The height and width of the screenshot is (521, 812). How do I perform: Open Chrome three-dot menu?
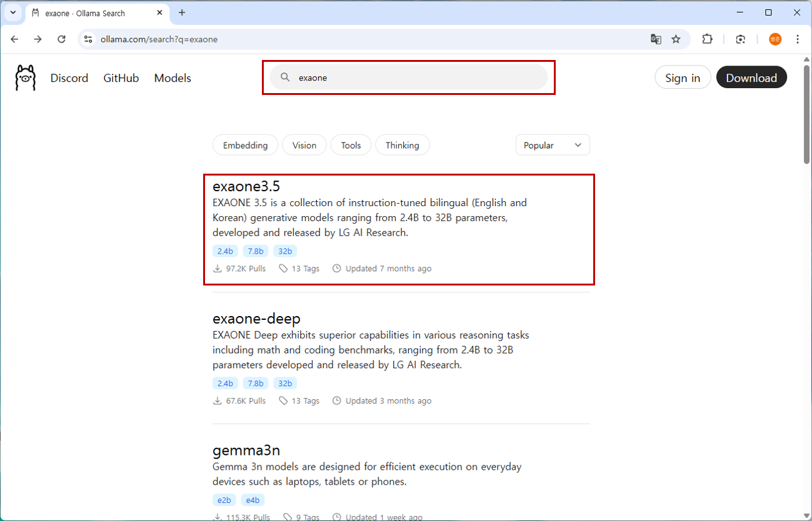pyautogui.click(x=798, y=39)
